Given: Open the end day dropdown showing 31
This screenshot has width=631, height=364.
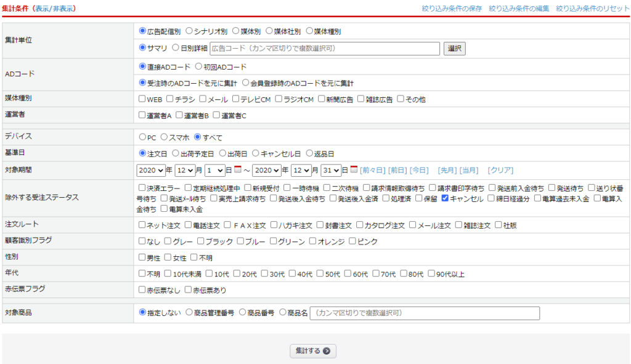Looking at the screenshot, I should coord(332,170).
